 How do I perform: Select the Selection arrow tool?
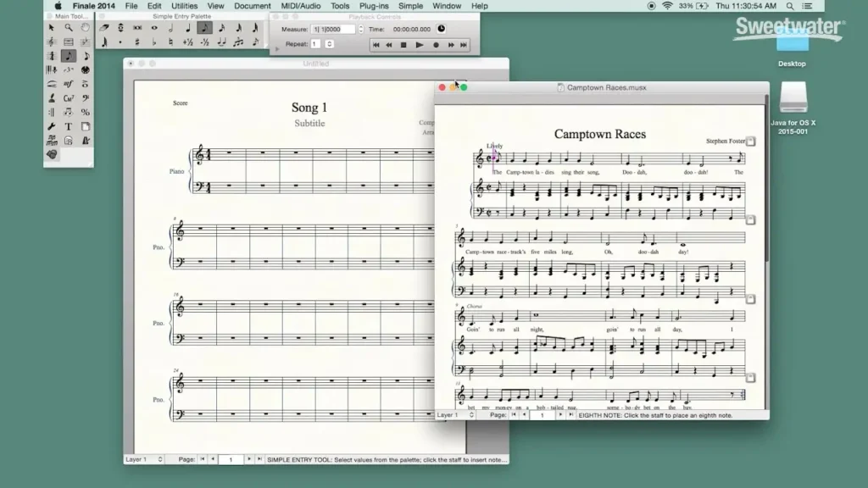(52, 28)
